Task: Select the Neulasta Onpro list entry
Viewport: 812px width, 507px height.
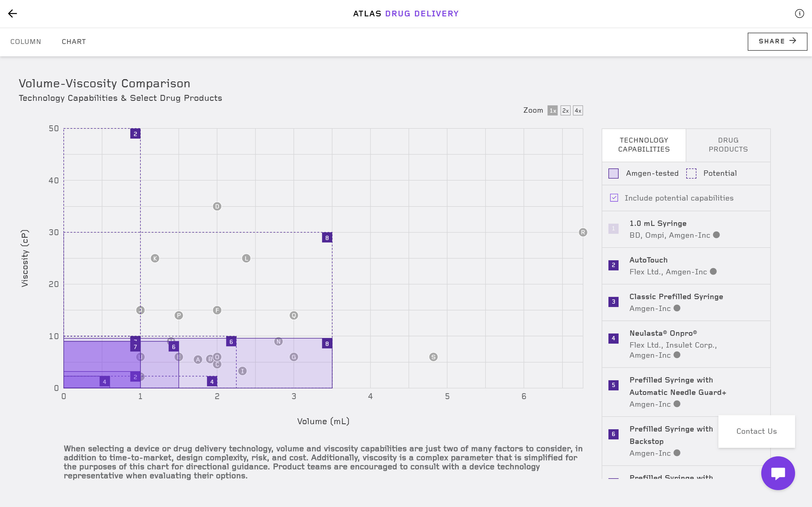Action: [663, 333]
